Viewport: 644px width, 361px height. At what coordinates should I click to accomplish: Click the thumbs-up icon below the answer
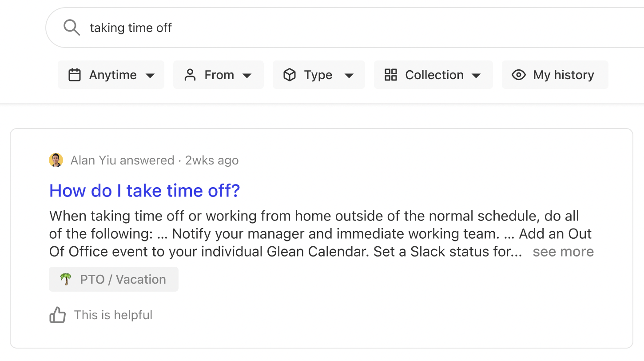click(x=57, y=315)
